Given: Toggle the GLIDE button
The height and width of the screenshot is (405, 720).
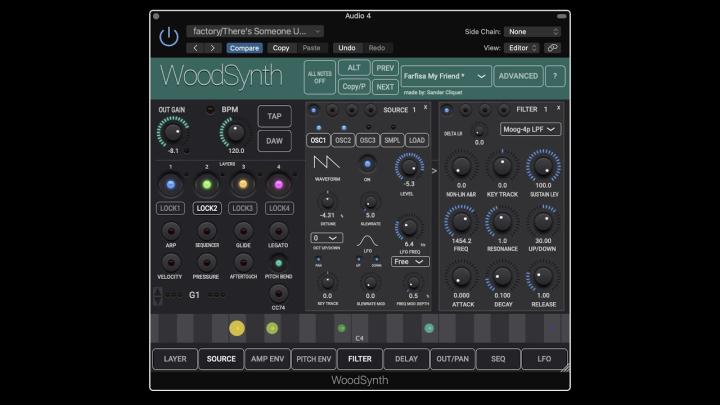Looking at the screenshot, I should click(x=243, y=231).
